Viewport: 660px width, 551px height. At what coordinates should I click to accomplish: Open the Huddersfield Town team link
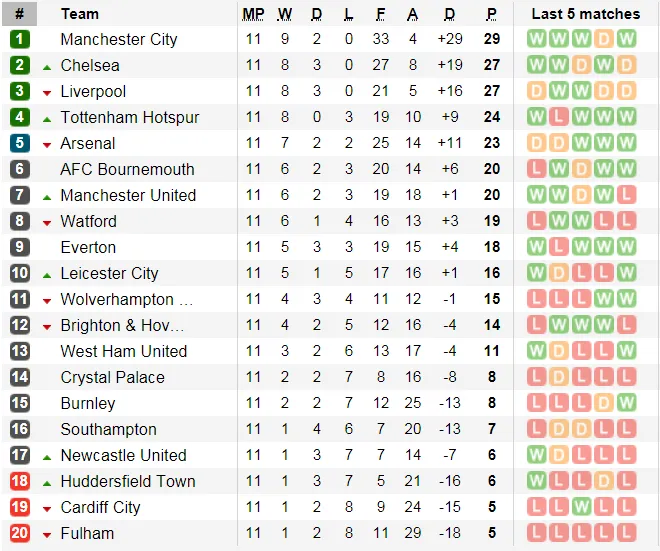128,481
